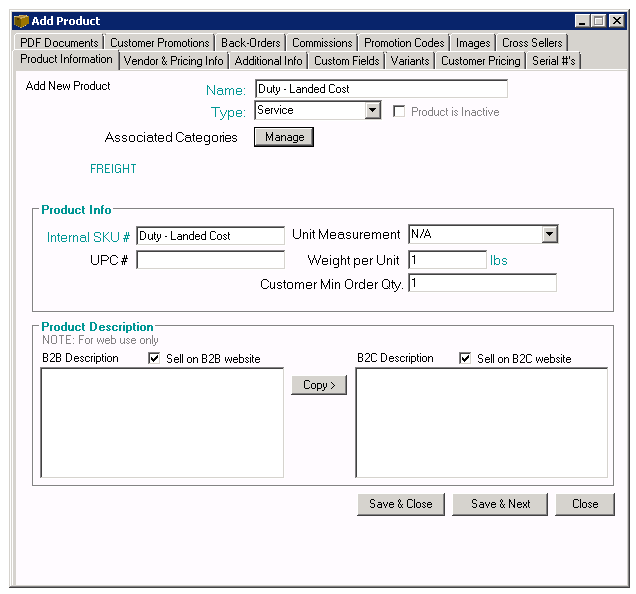Enable Sell on B2B website checkbox
This screenshot has height=594, width=636.
[154, 359]
